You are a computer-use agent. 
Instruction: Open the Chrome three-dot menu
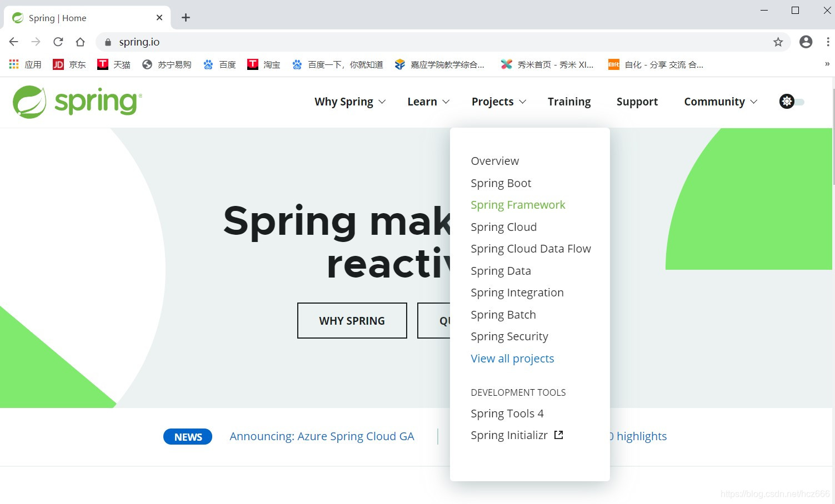[828, 42]
